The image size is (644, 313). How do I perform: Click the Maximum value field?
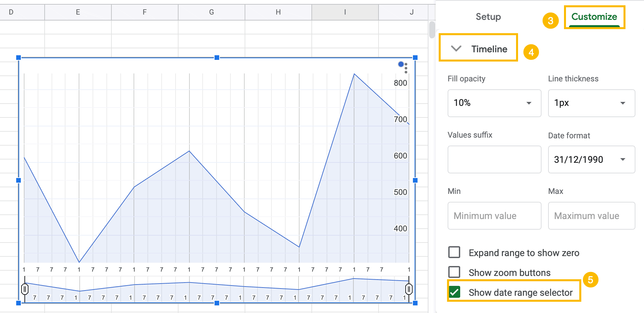(x=591, y=216)
